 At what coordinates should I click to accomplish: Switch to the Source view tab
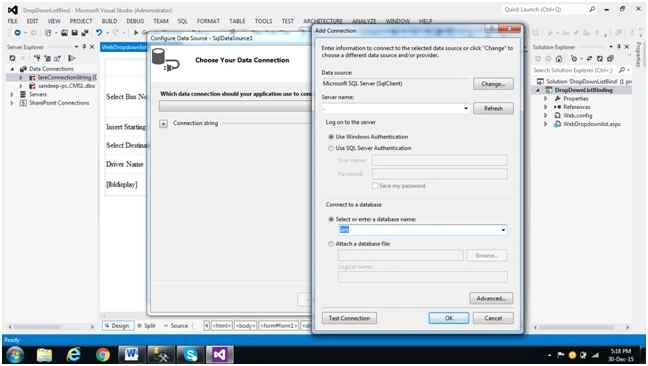pyautogui.click(x=176, y=326)
